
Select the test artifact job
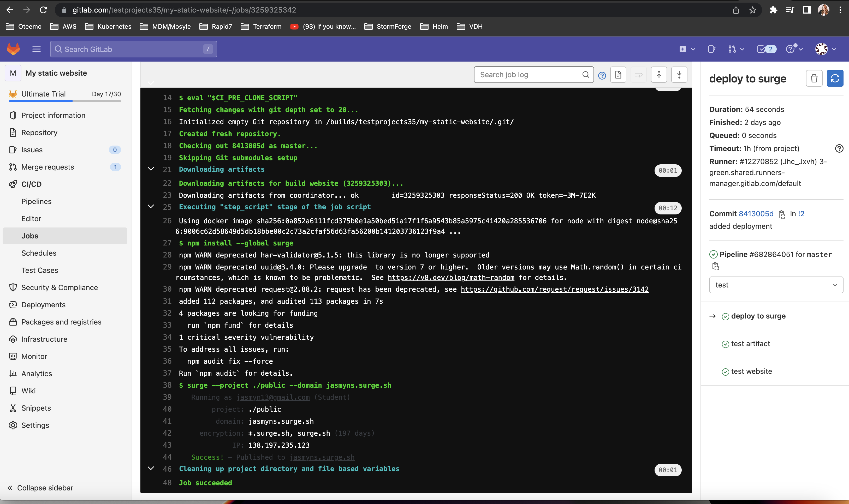point(751,344)
